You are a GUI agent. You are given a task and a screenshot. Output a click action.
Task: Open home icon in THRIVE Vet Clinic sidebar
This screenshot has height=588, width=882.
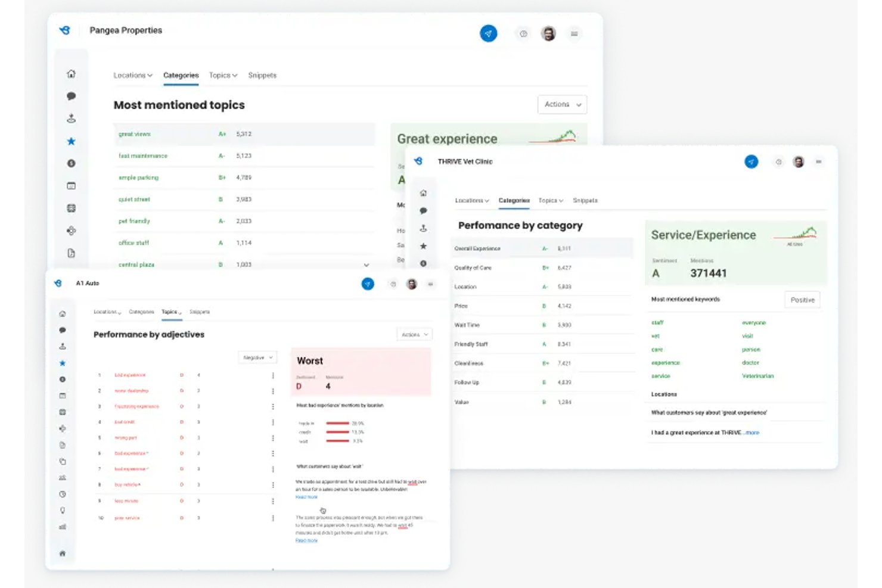423,193
